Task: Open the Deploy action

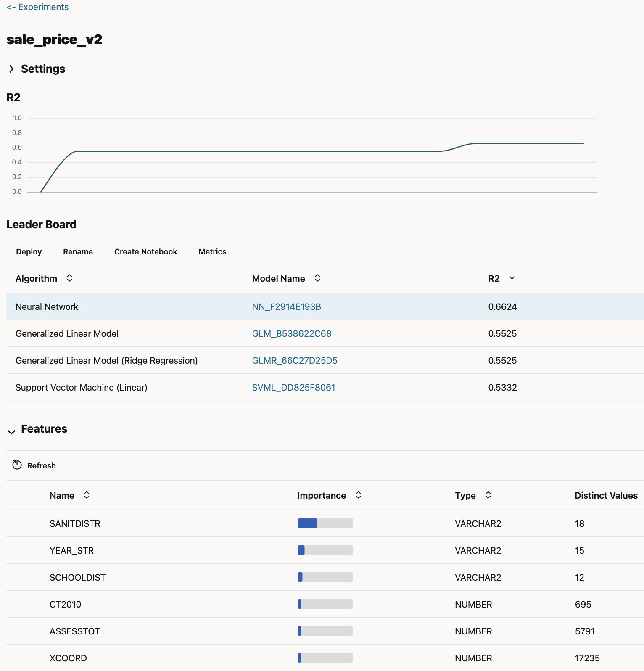Action: coord(29,252)
